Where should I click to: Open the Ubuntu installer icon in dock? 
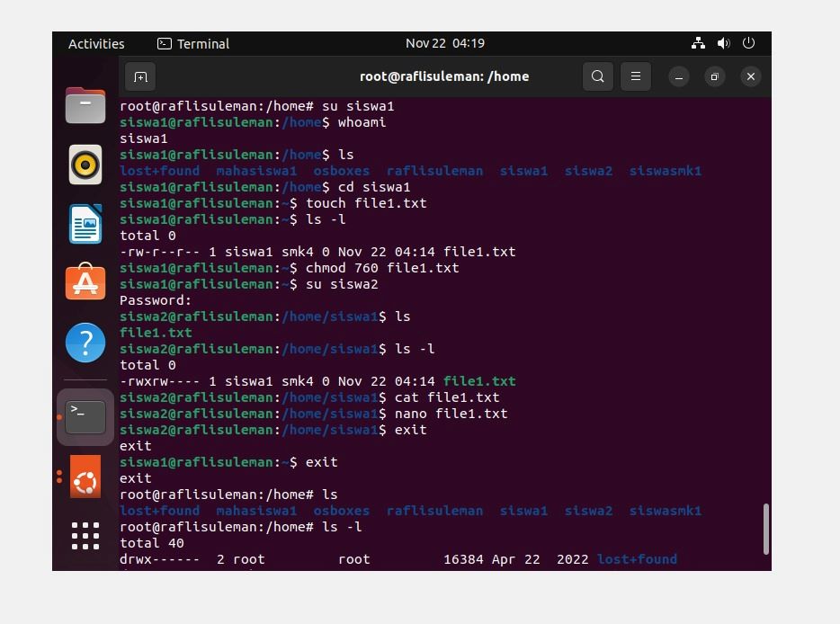click(85, 477)
